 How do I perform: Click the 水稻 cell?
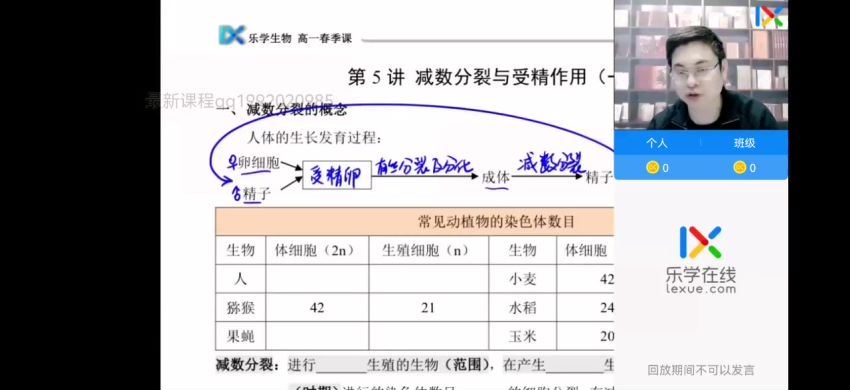(523, 308)
